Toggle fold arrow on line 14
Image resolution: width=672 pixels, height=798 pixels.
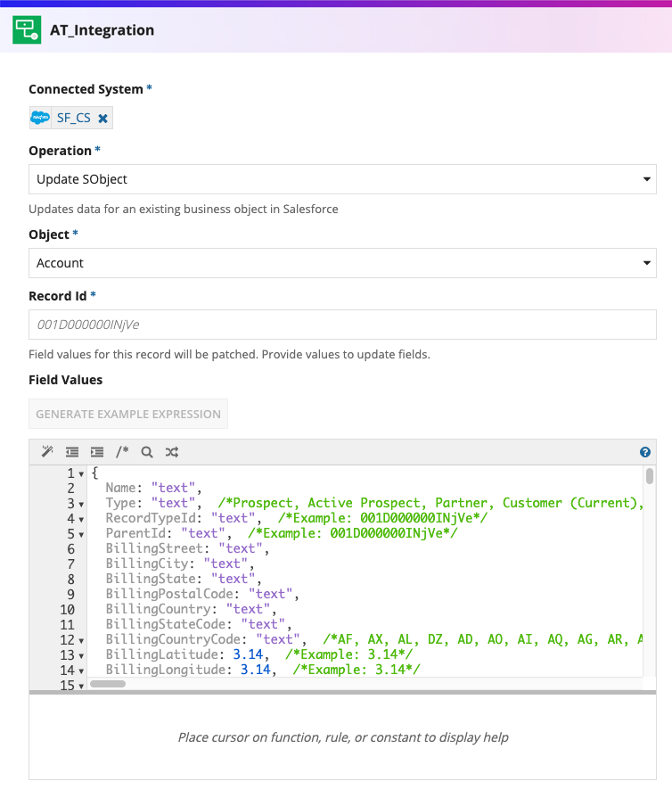click(x=81, y=671)
